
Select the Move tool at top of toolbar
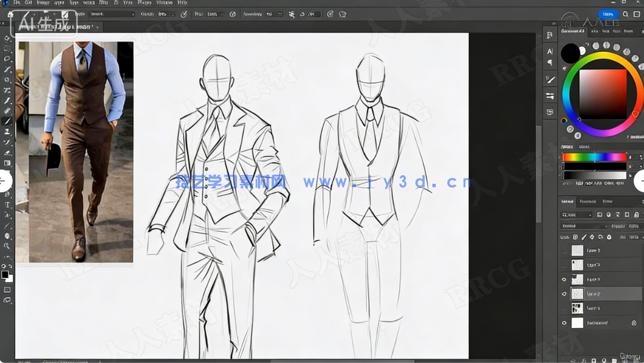coord(7,38)
